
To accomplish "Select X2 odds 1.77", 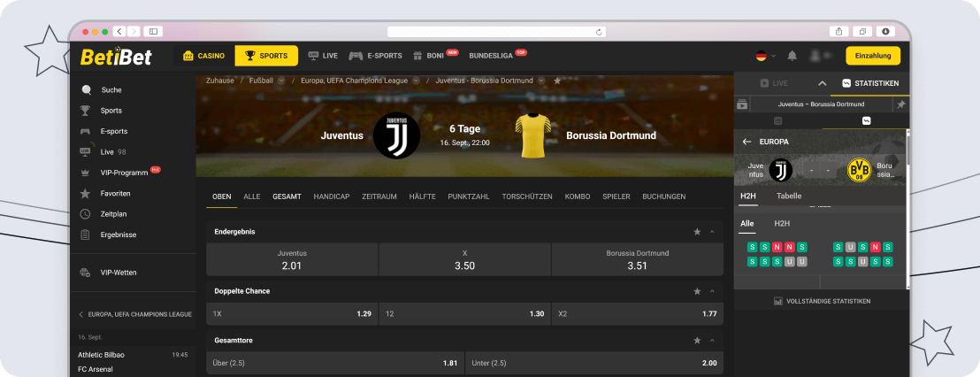I will point(638,314).
